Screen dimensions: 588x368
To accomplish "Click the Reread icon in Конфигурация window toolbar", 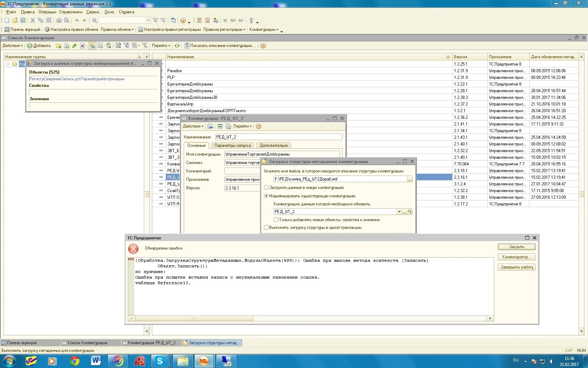I will [220, 126].
